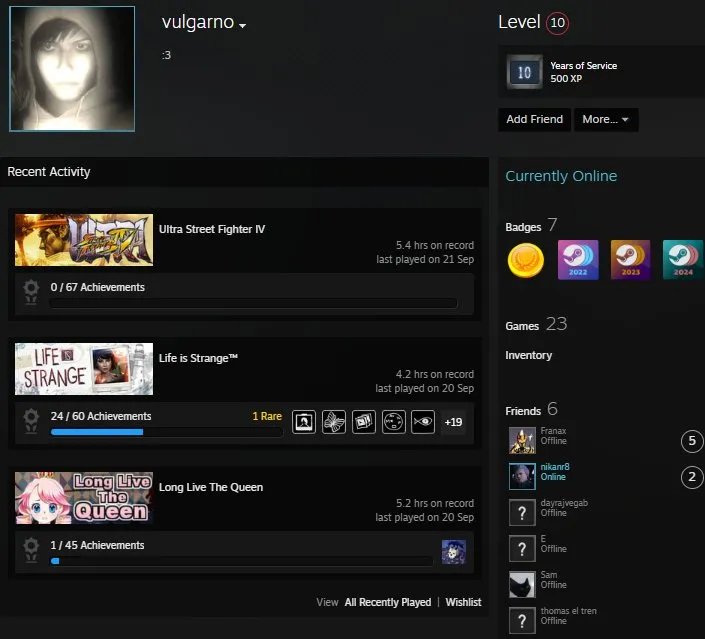Select the eye-fish achievement icon in Life is Strange
The width and height of the screenshot is (705, 639).
tap(423, 422)
